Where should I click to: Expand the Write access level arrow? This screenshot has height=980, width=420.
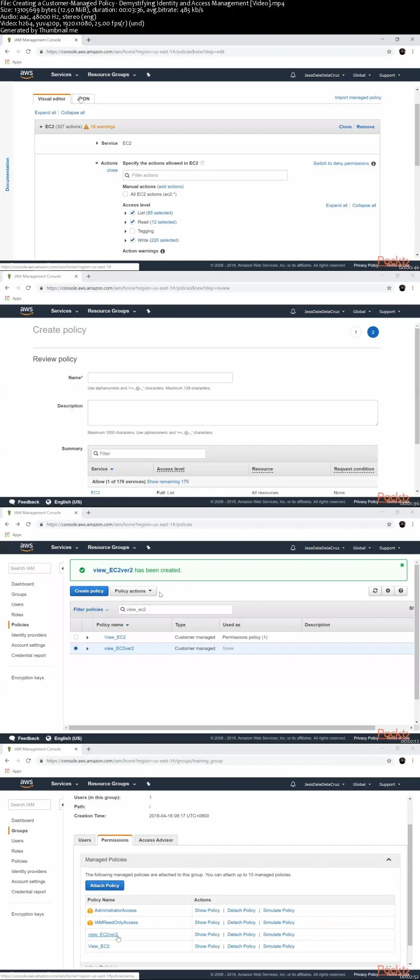tap(126, 240)
